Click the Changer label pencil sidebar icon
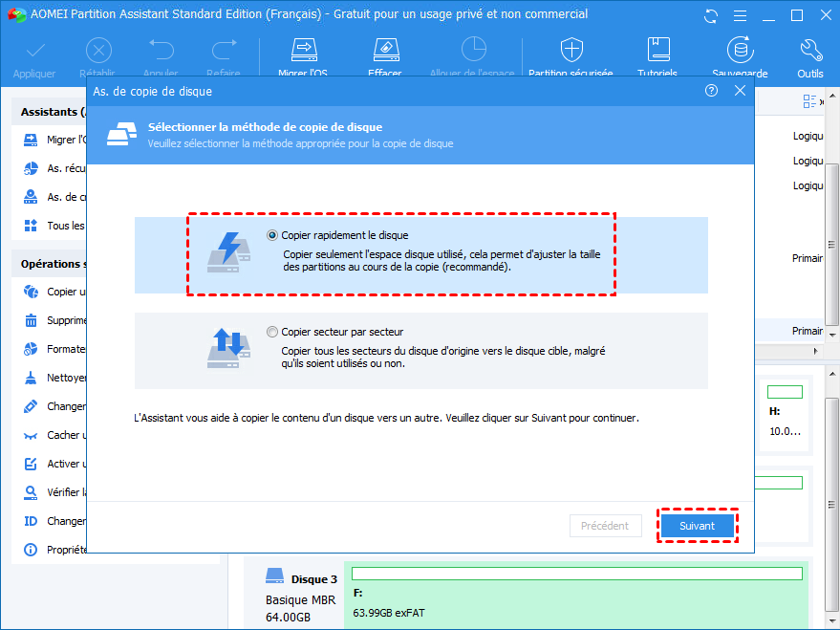Image resolution: width=840 pixels, height=630 pixels. pyautogui.click(x=32, y=406)
